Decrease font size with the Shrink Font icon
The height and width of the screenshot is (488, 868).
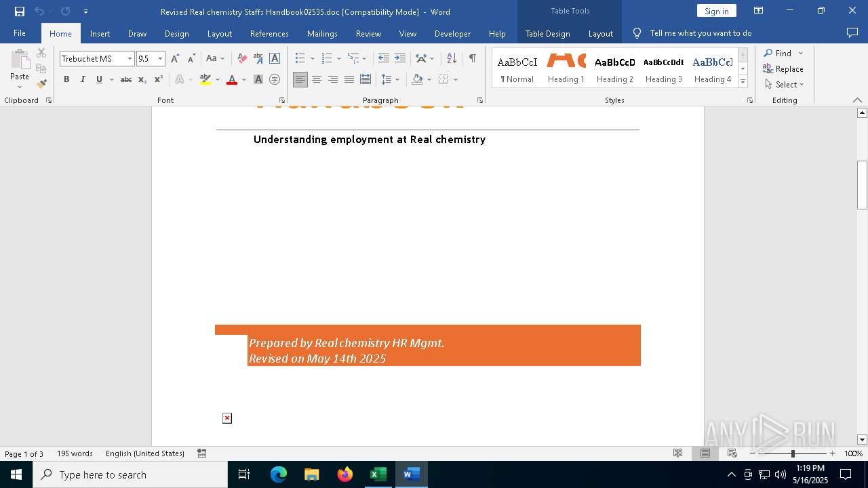click(x=191, y=58)
